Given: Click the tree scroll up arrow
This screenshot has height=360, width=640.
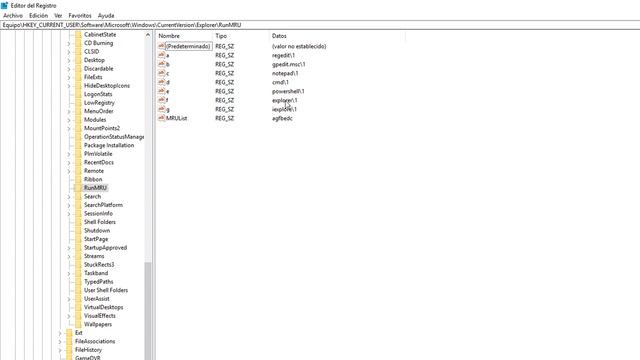Looking at the screenshot, I should point(148,35).
